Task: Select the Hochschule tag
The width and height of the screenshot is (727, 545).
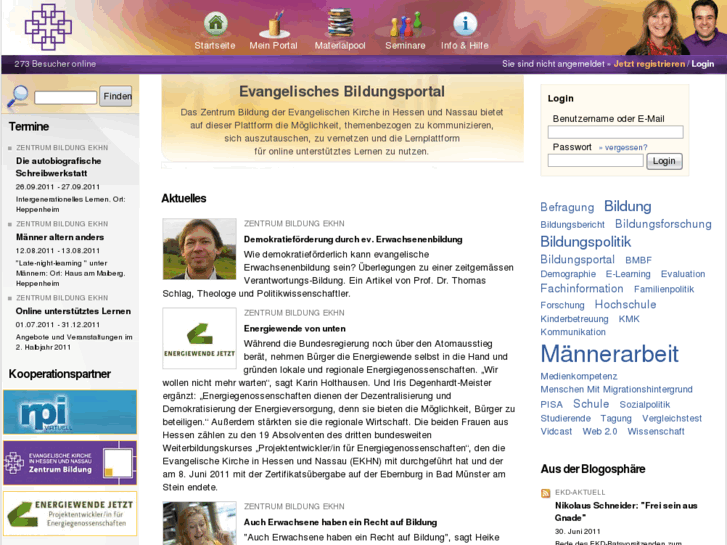Action: (625, 304)
